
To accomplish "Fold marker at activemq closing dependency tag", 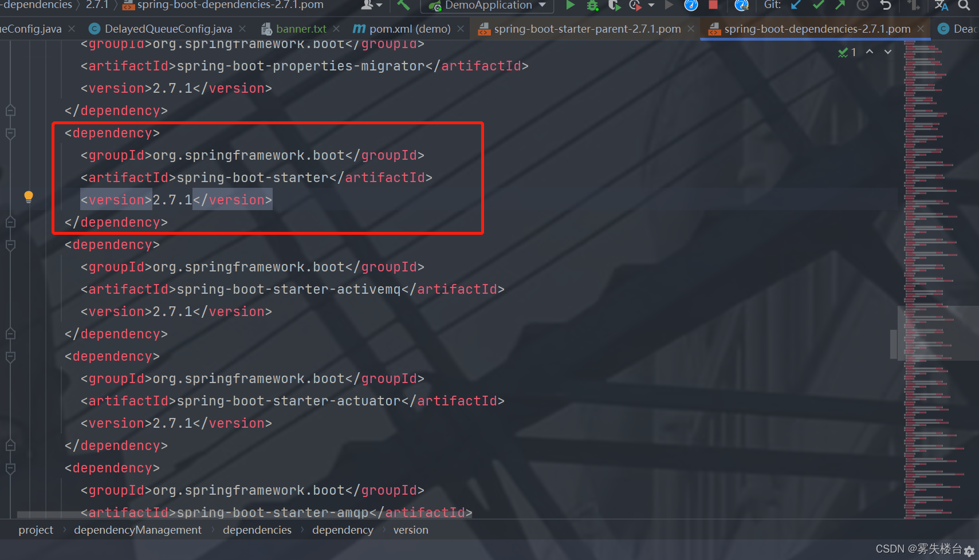I will [10, 333].
